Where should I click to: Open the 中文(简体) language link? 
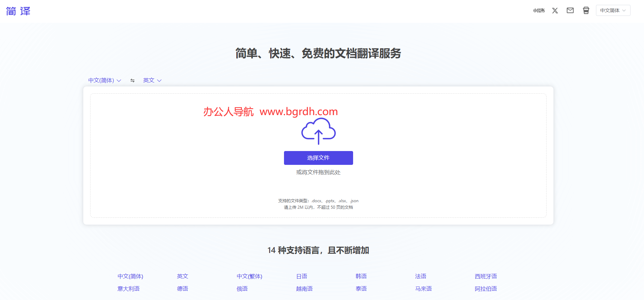pyautogui.click(x=130, y=276)
